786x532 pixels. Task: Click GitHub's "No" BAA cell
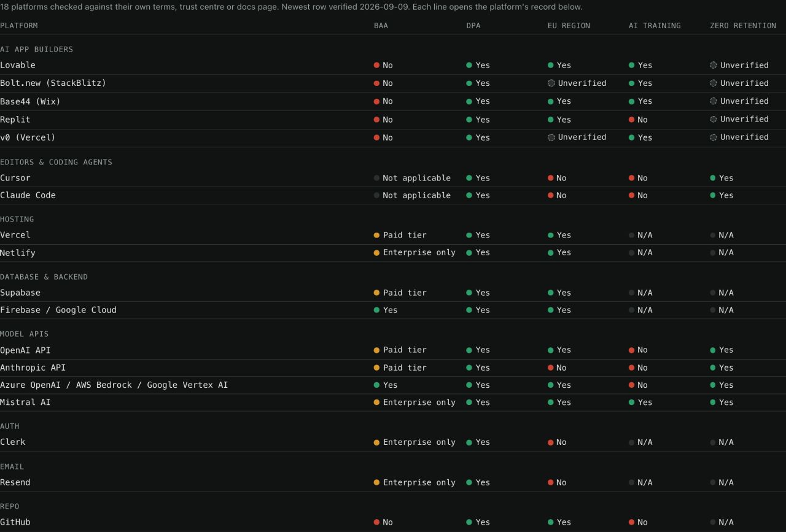click(384, 522)
